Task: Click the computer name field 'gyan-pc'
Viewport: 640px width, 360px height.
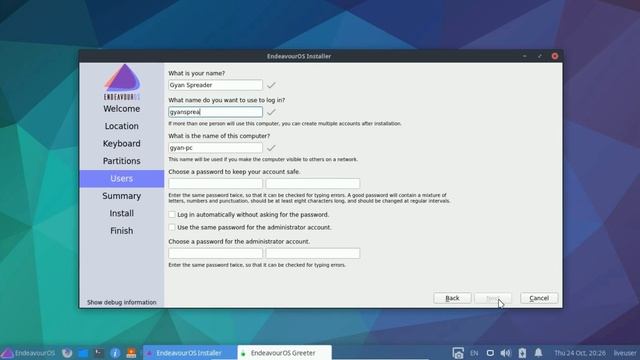Action: coord(216,148)
